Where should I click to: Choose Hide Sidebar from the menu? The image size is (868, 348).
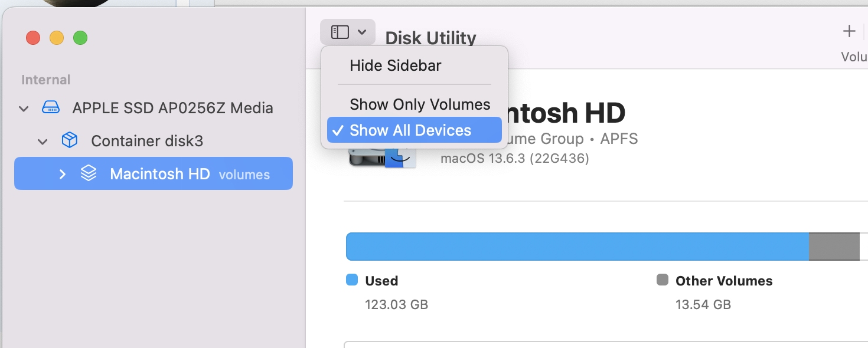[395, 65]
